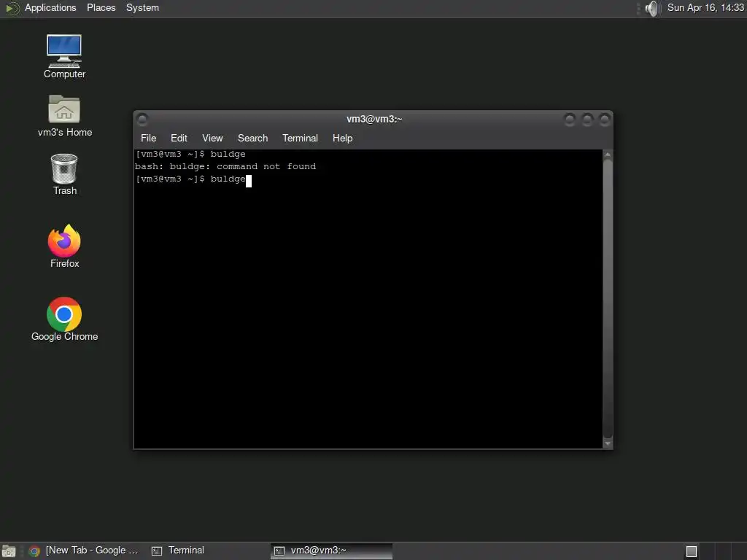Open the Applications menu
The height and width of the screenshot is (560, 747).
50,7
